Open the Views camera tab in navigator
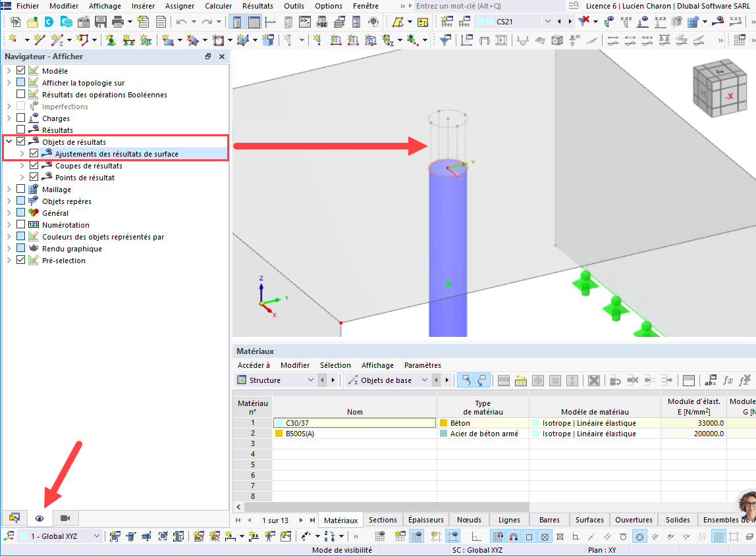Viewport: 756px width, 556px height. pos(65,518)
